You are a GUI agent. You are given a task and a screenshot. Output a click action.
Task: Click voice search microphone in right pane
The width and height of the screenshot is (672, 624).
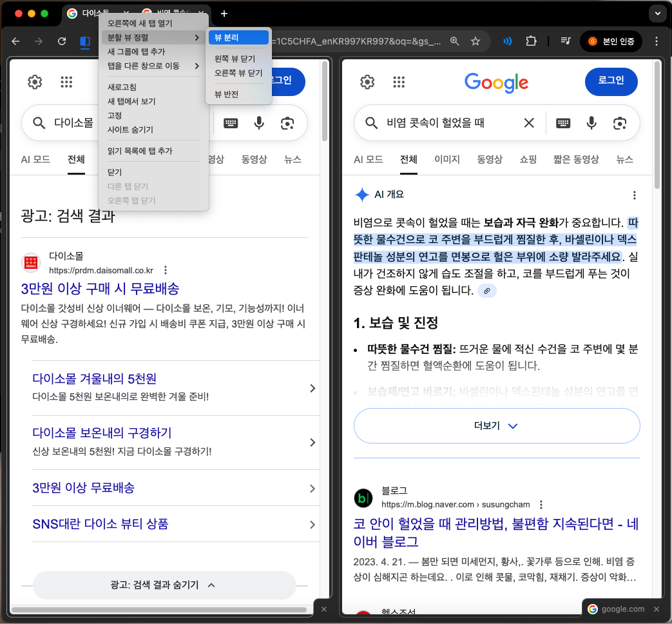(591, 123)
